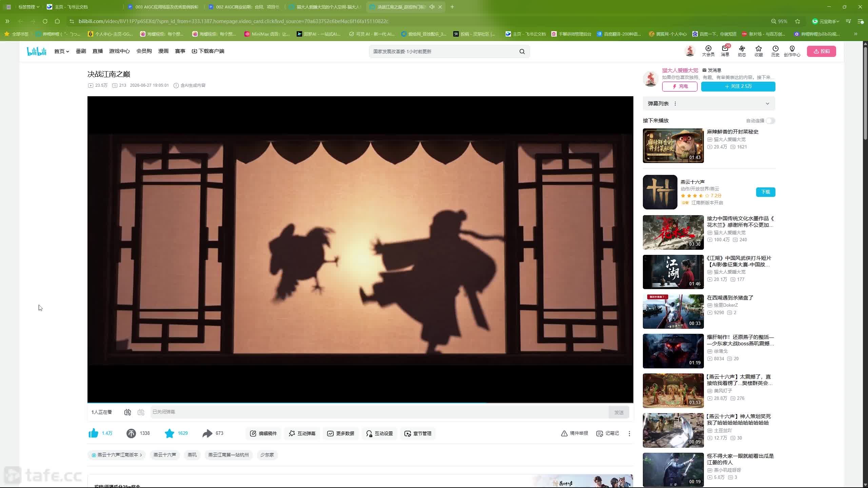This screenshot has height=488, width=868.
Task: Open 章节管理 button
Action: point(418,433)
